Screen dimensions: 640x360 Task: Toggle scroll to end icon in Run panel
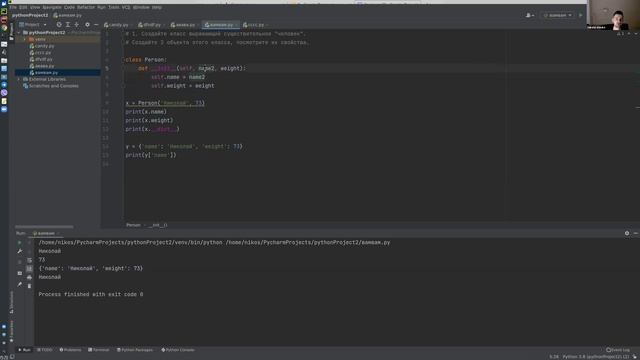point(29,269)
